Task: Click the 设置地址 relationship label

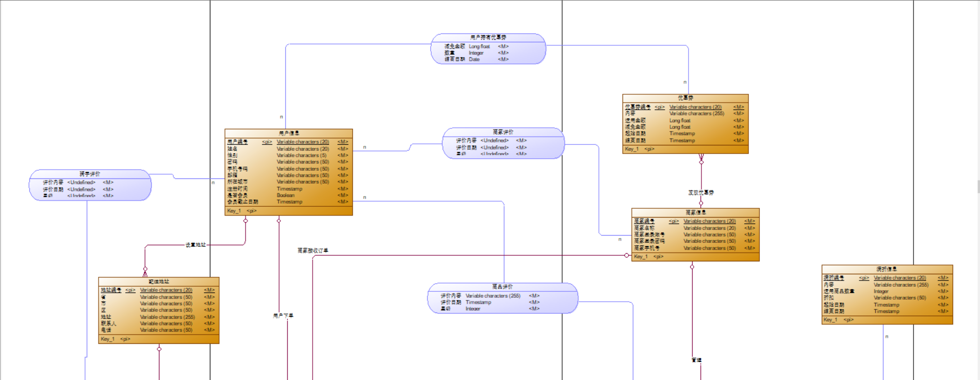Action: pos(195,245)
